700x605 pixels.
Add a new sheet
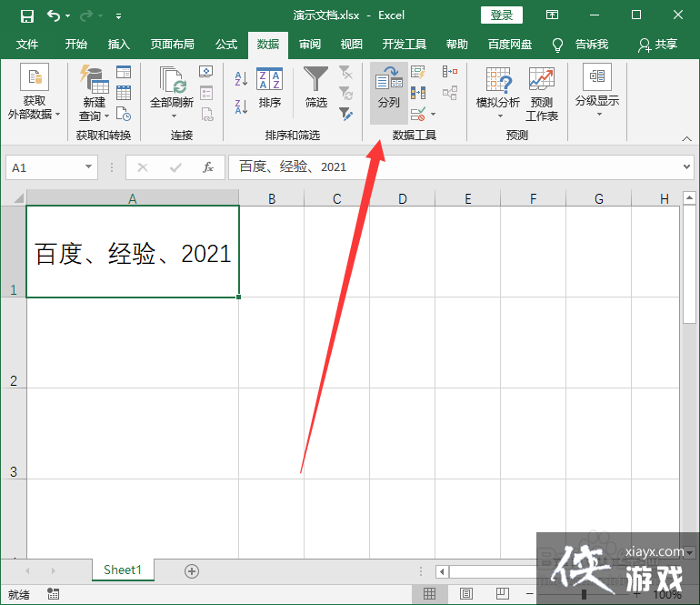pyautogui.click(x=192, y=571)
